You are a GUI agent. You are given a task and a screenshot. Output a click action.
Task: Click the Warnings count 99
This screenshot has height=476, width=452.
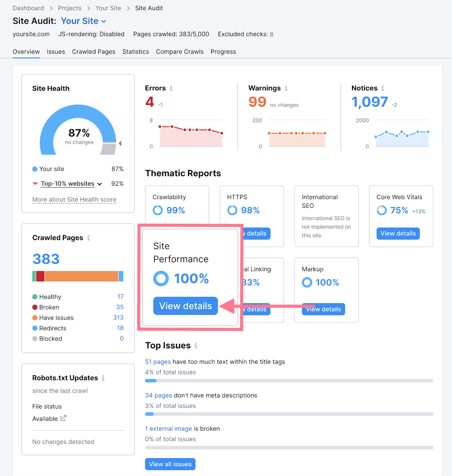[x=257, y=102]
